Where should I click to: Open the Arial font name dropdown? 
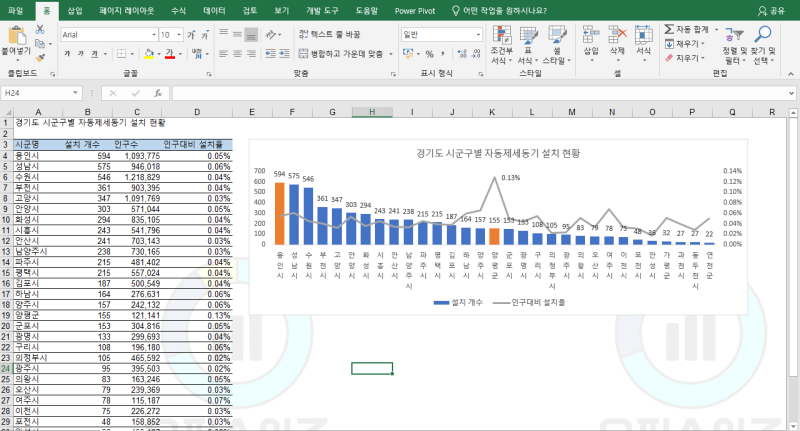[154, 35]
